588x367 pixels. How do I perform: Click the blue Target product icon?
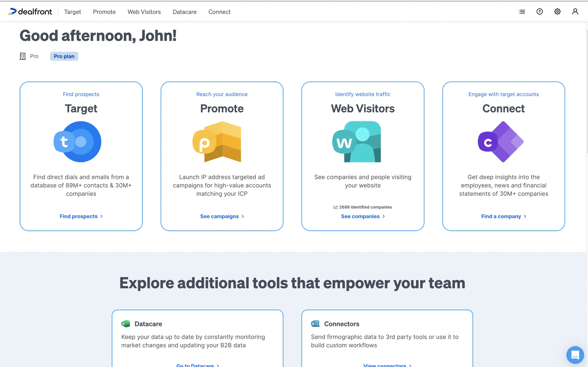coord(77,142)
